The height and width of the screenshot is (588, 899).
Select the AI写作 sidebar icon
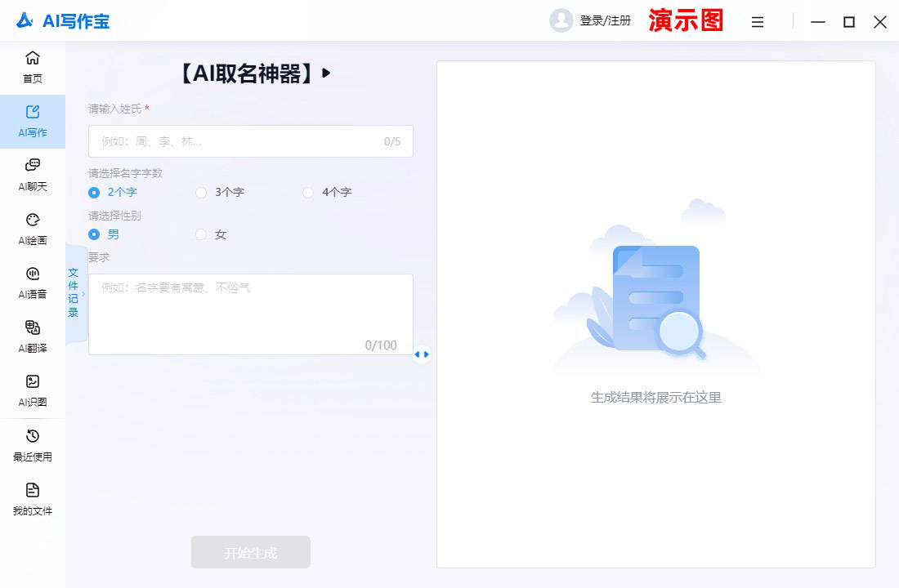pos(33,113)
